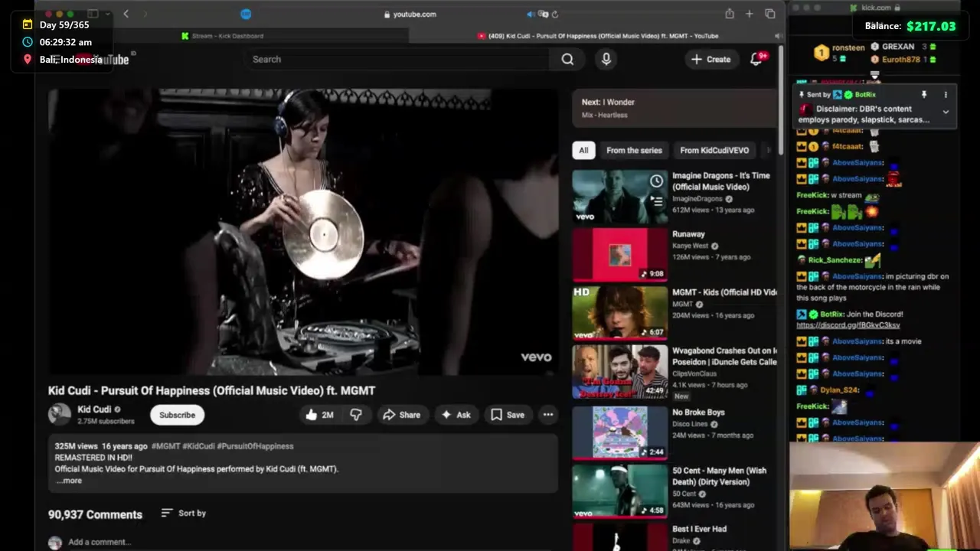Focus the YouTube Search field
Image resolution: width=980 pixels, height=551 pixels.
pos(398,59)
